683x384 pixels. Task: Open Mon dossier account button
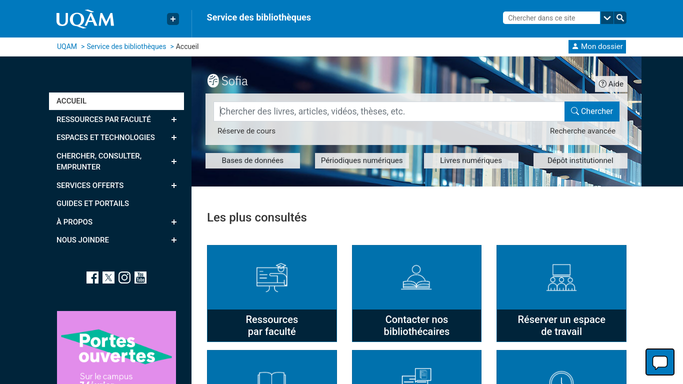tap(597, 47)
